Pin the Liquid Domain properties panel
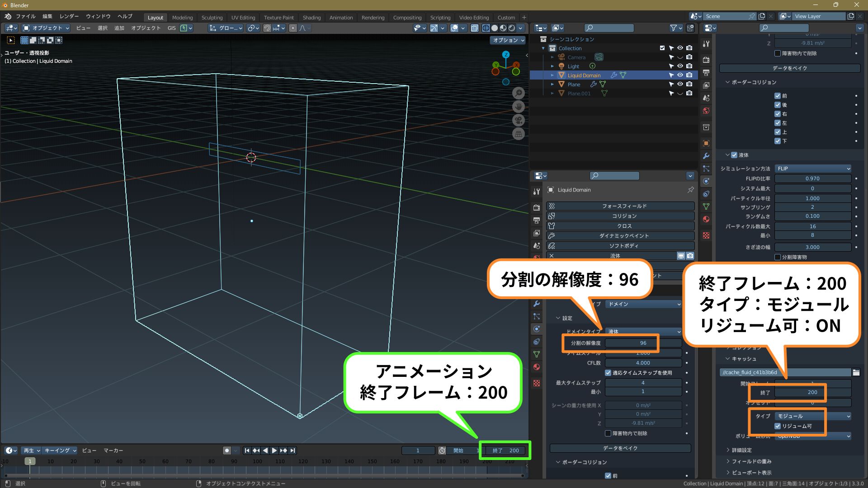868x488 pixels. [x=690, y=190]
